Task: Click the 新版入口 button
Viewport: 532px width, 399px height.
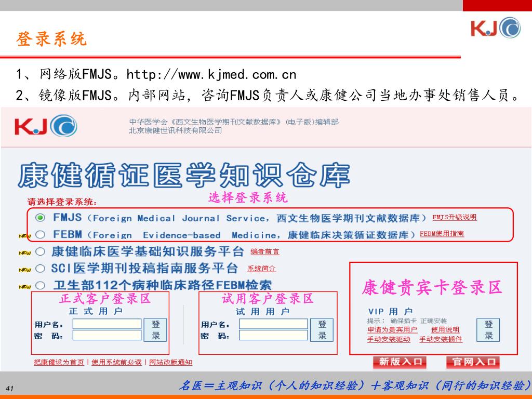Action: click(x=400, y=362)
